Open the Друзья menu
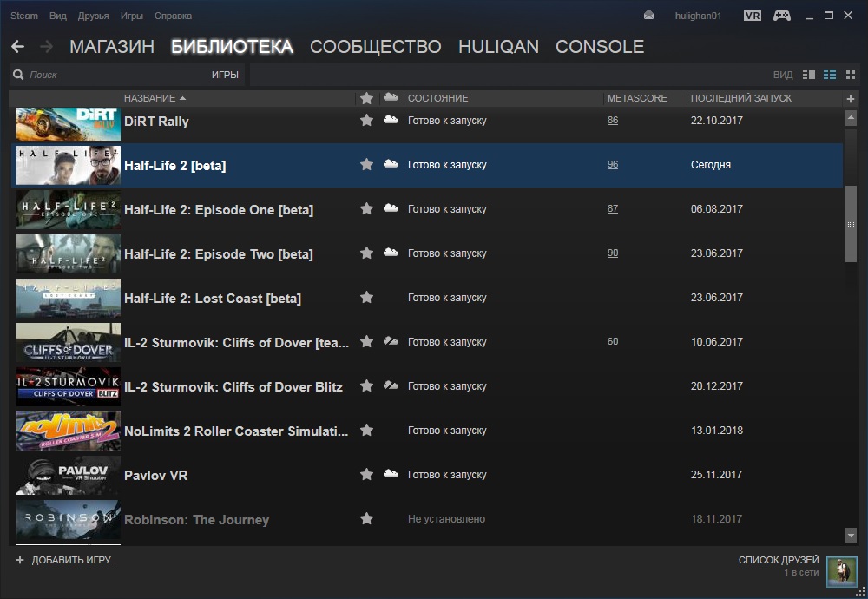 [x=93, y=16]
